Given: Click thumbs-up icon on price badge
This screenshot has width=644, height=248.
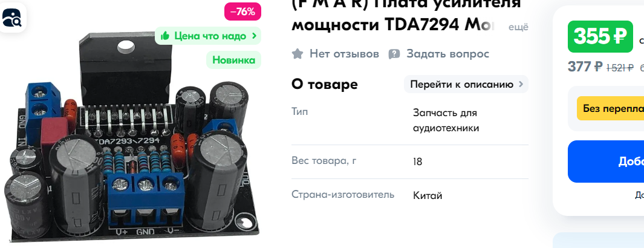Looking at the screenshot, I should tap(165, 36).
